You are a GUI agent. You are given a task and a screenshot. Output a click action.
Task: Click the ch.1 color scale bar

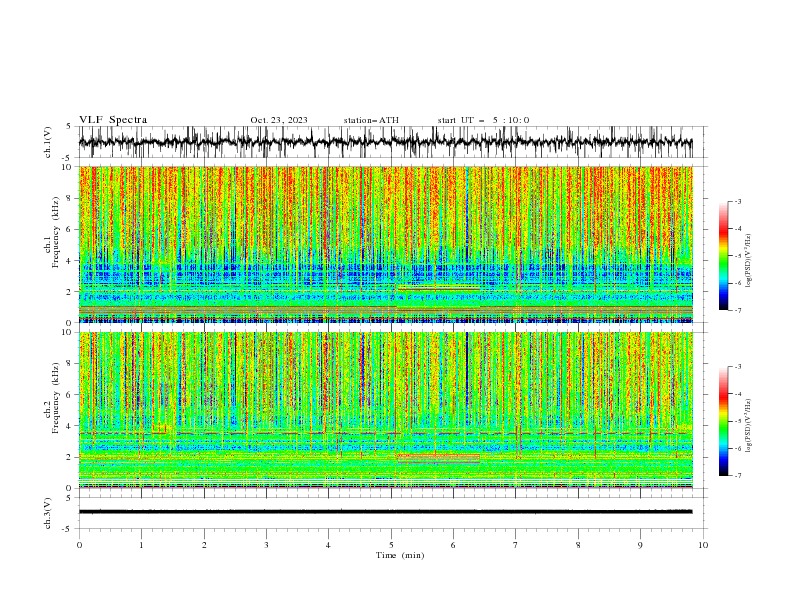tap(724, 256)
